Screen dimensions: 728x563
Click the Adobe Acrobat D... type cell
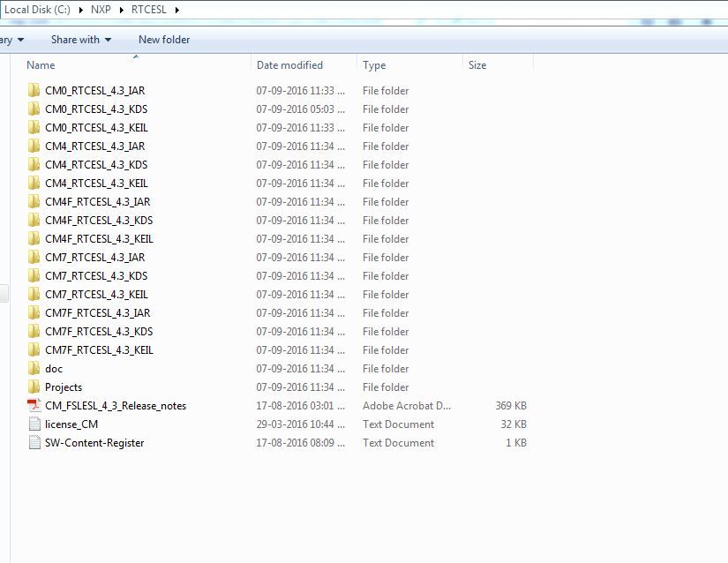(407, 406)
